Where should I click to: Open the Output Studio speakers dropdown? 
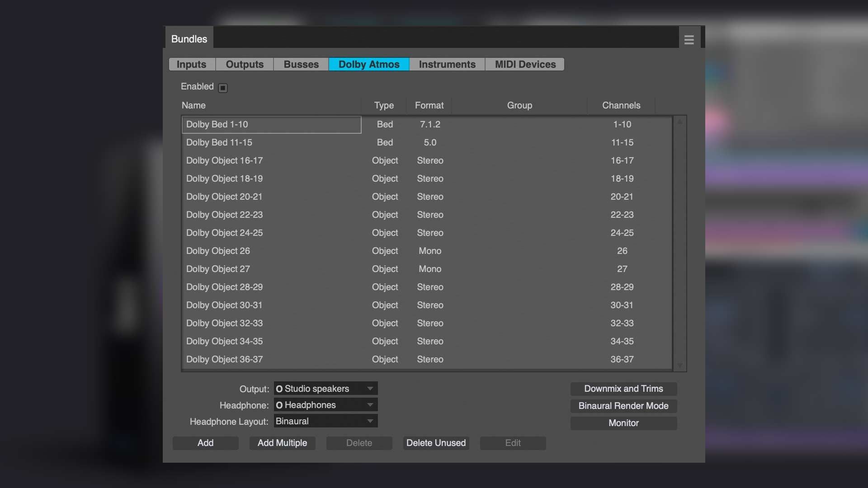coord(325,389)
